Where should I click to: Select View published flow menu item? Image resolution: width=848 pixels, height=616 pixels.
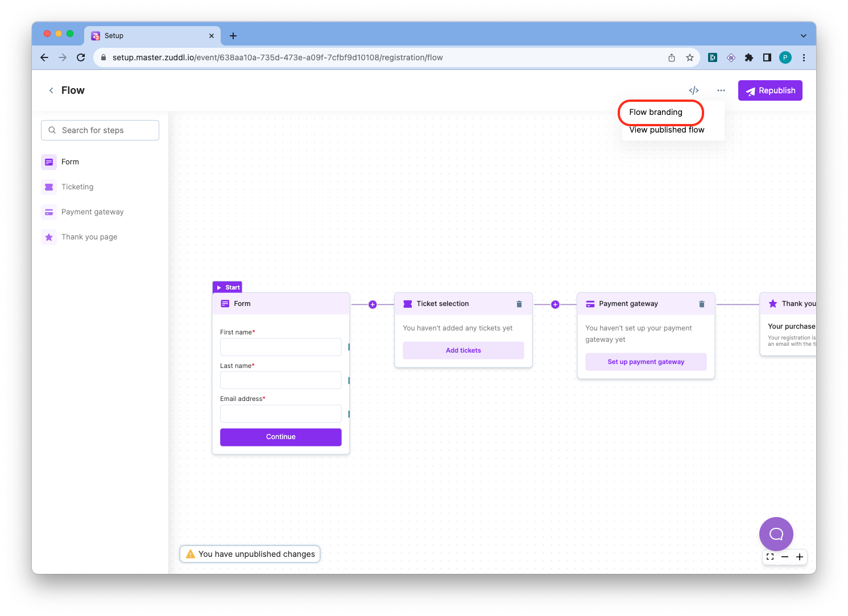coord(667,130)
